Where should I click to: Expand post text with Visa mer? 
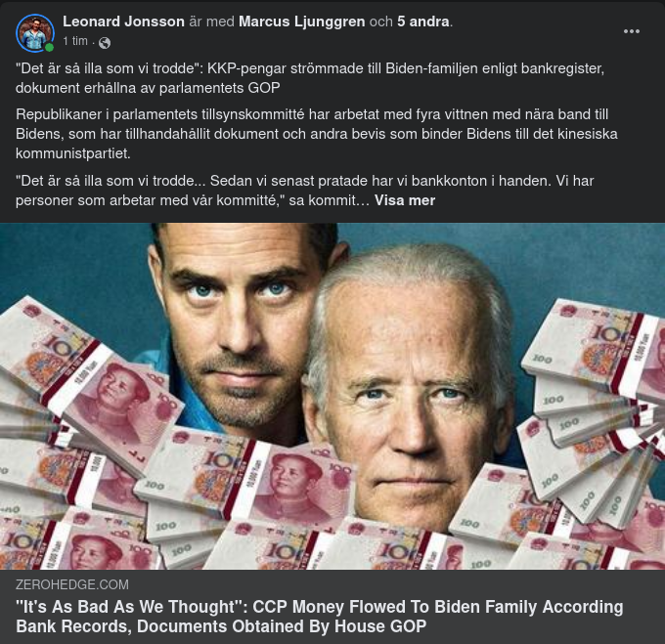tap(405, 200)
